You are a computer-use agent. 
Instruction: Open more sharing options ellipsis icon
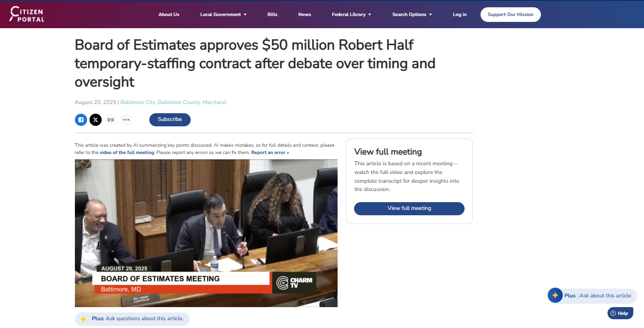[x=126, y=120]
